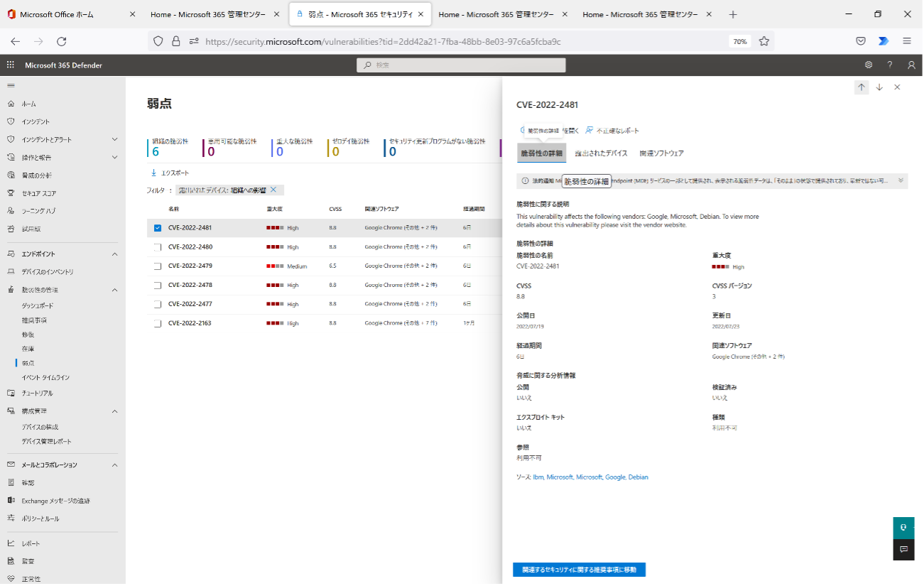This screenshot has width=924, height=586.
Task: Click the Exchange メッセージの追跡 icon
Action: click(x=11, y=501)
